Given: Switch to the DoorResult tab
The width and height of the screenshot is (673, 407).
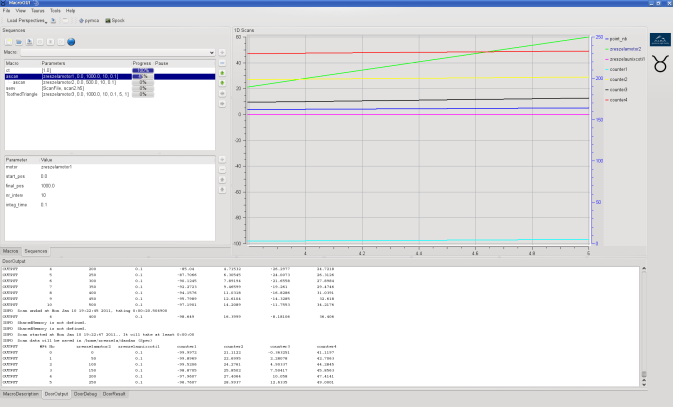Looking at the screenshot, I should click(114, 394).
